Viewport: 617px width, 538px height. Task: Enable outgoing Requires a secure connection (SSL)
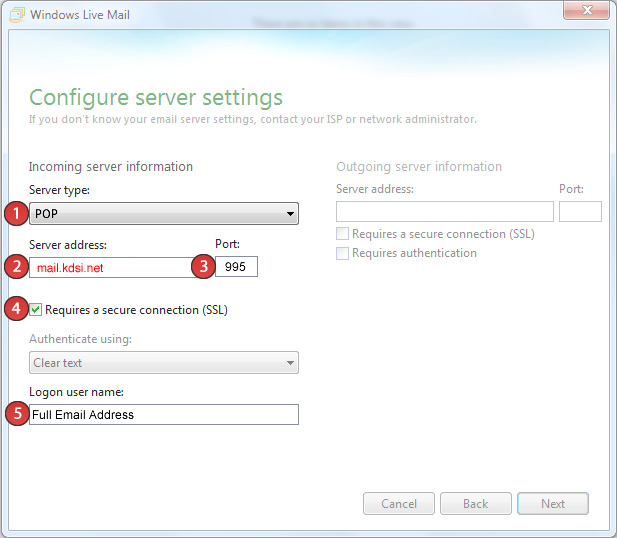(x=342, y=233)
